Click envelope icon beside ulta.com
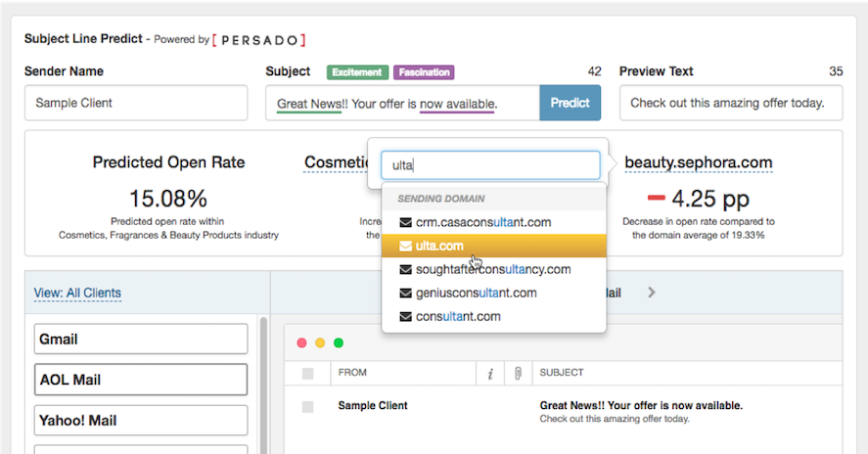868x454 pixels. (x=406, y=246)
